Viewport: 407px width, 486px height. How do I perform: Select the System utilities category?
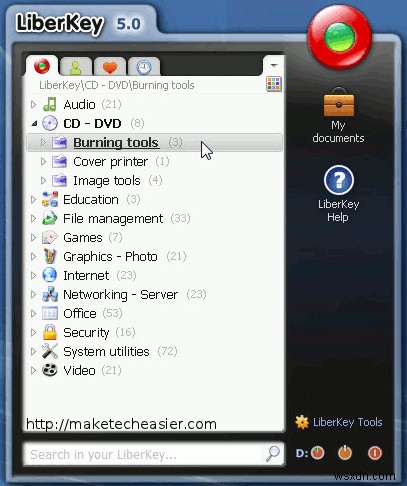pyautogui.click(x=106, y=352)
